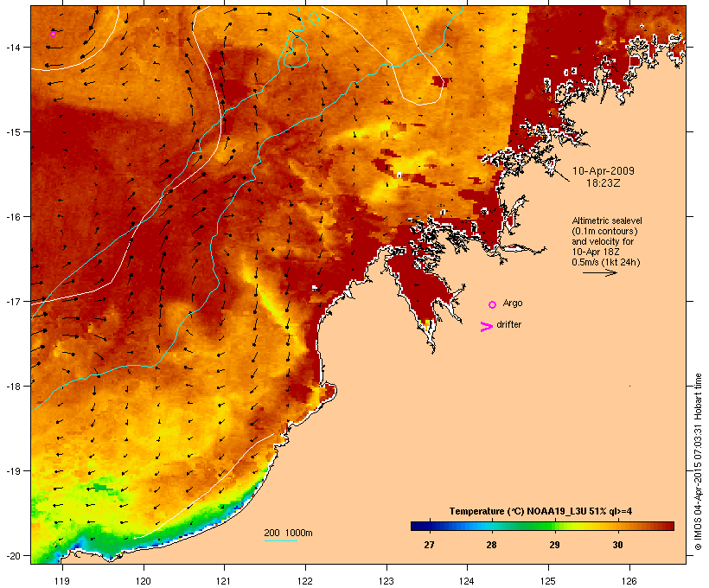Click the magenta Argo circle in the legend
The height and width of the screenshot is (588, 709).
493,305
